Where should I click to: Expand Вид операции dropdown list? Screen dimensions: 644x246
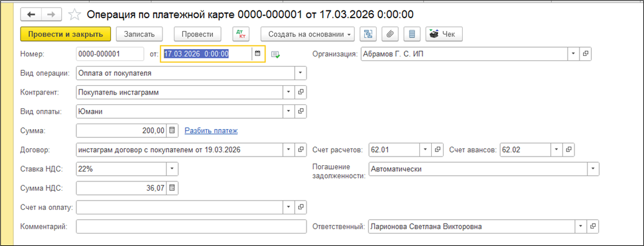[x=301, y=73]
